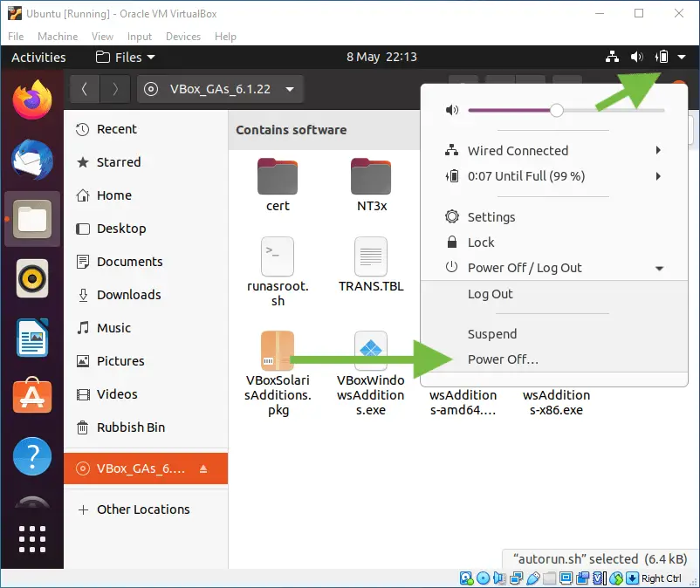Open Desktop in the Files sidebar

click(146, 229)
